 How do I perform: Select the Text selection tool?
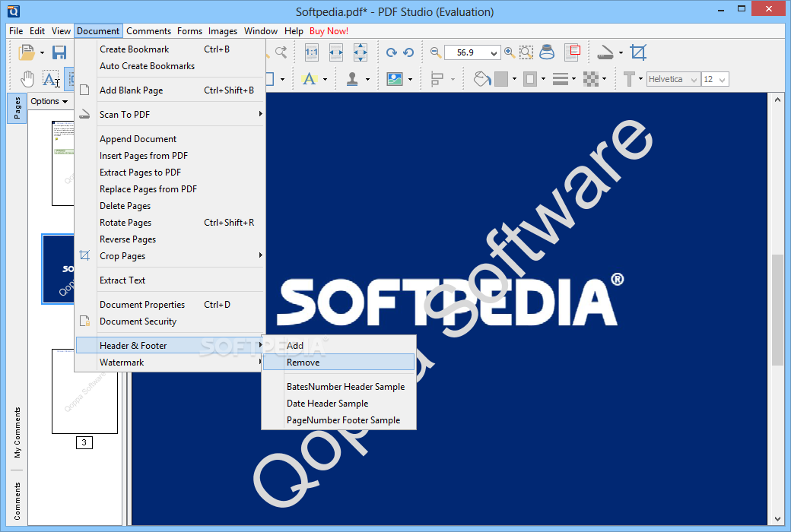51,79
